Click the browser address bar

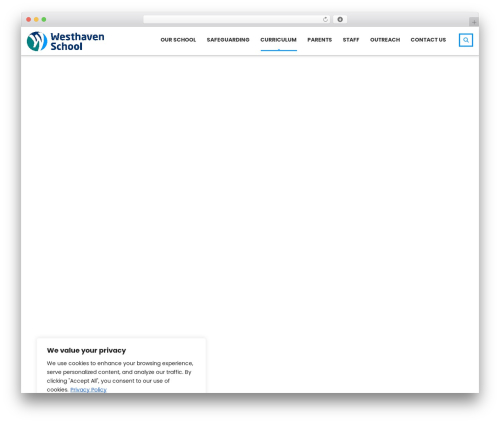click(x=237, y=19)
